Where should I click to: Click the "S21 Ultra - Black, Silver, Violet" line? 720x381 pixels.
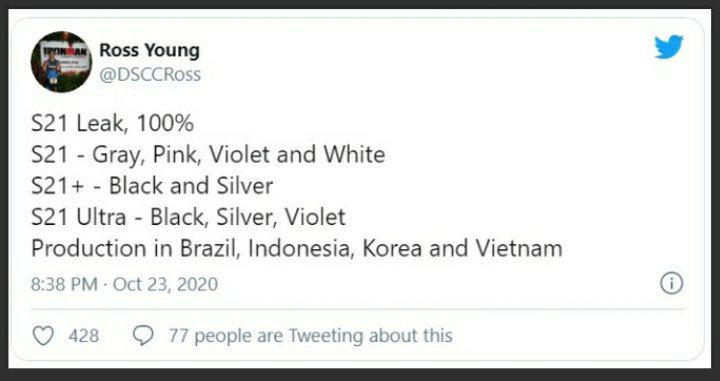pyautogui.click(x=188, y=217)
